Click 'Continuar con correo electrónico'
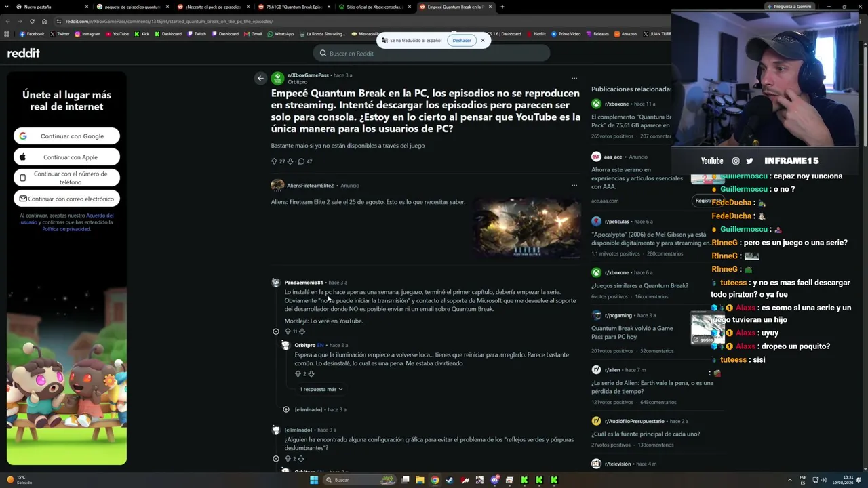Viewport: 868px width, 488px height. (x=66, y=199)
